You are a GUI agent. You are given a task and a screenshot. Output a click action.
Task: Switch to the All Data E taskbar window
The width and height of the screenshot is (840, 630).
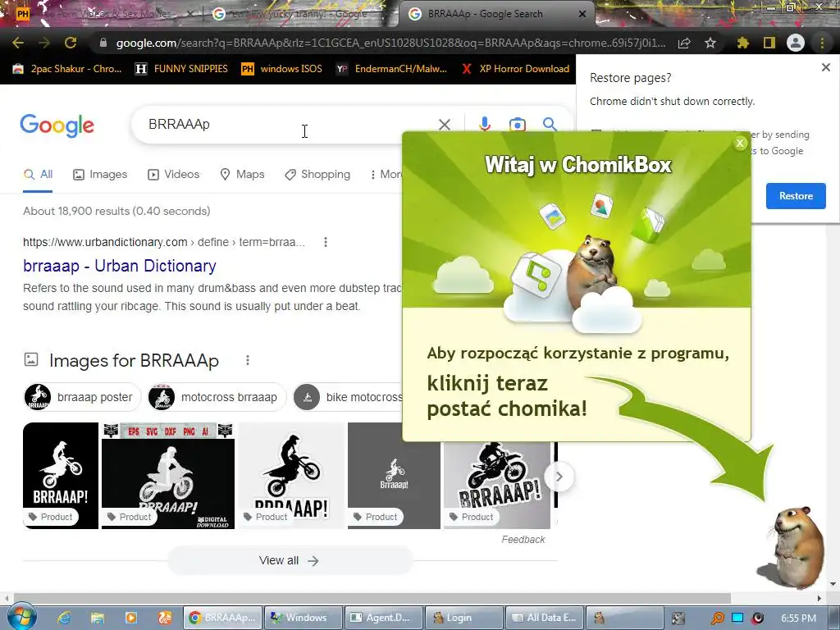coord(545,618)
